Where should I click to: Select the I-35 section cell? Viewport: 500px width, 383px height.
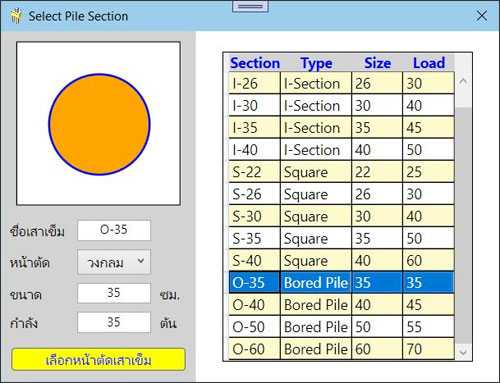(255, 127)
